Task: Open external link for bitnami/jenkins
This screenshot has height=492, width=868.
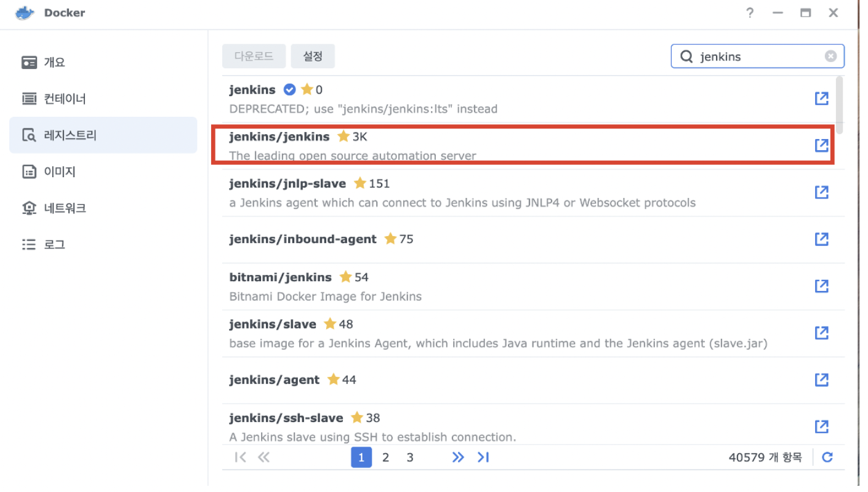Action: [821, 286]
